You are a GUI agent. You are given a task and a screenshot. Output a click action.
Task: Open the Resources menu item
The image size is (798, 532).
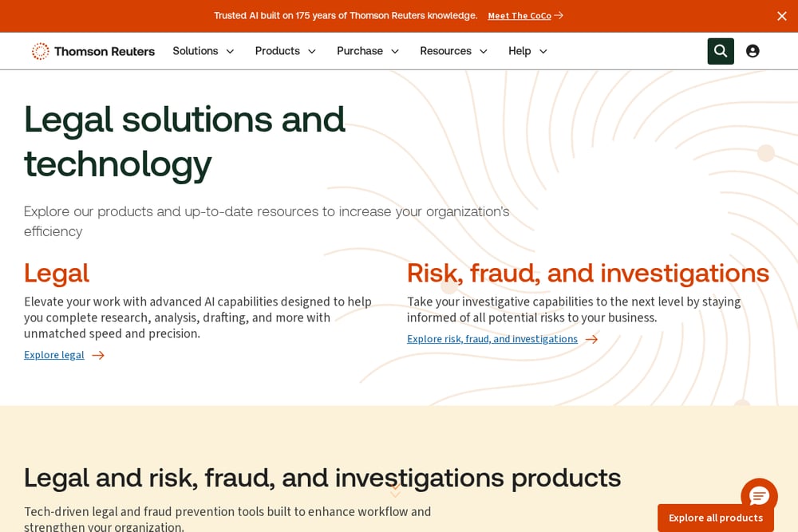(x=445, y=51)
